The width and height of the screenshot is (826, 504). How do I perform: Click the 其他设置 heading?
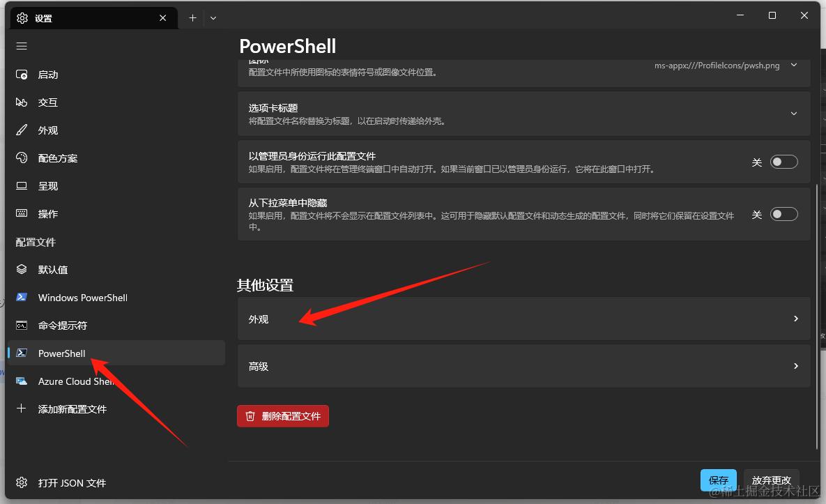(x=265, y=285)
